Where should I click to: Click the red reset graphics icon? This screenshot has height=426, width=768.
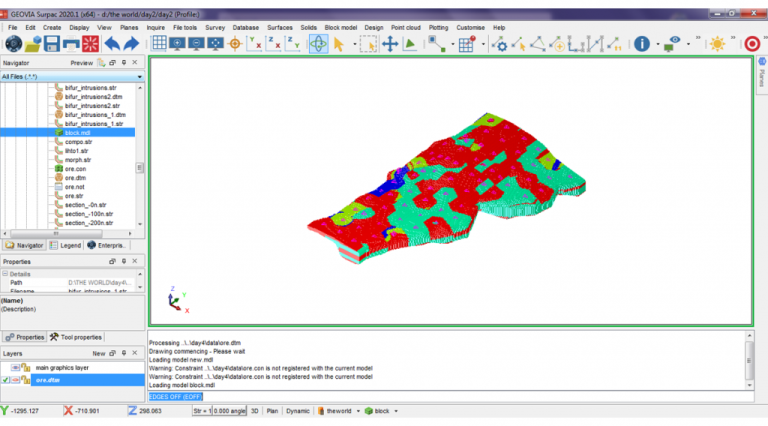pos(89,44)
